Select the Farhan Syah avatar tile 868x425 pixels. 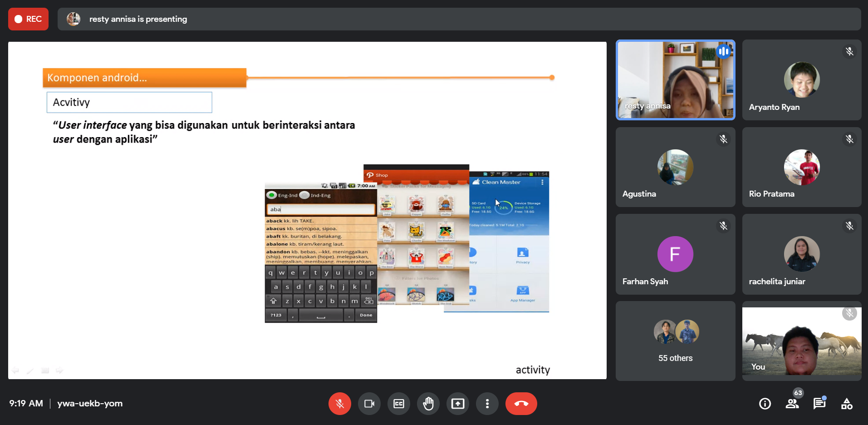point(675,254)
